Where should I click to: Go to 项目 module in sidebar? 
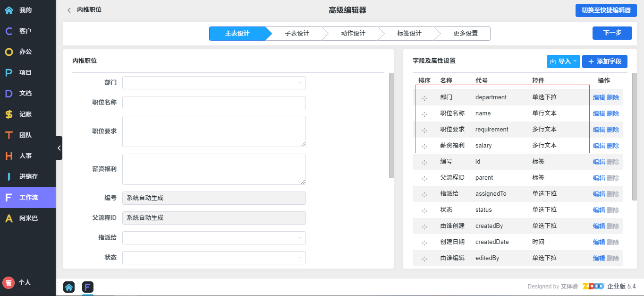click(x=25, y=73)
